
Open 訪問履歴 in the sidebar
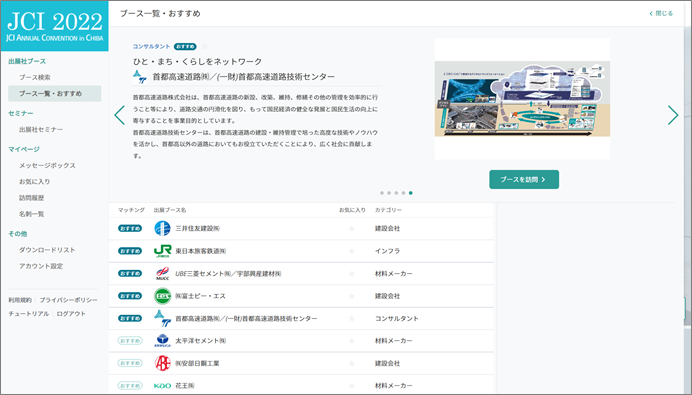point(31,198)
